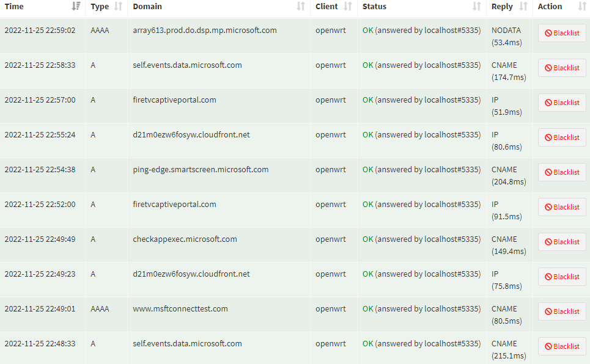The image size is (590, 364).
Task: Click the Action column sort arrows
Action: [582, 6]
